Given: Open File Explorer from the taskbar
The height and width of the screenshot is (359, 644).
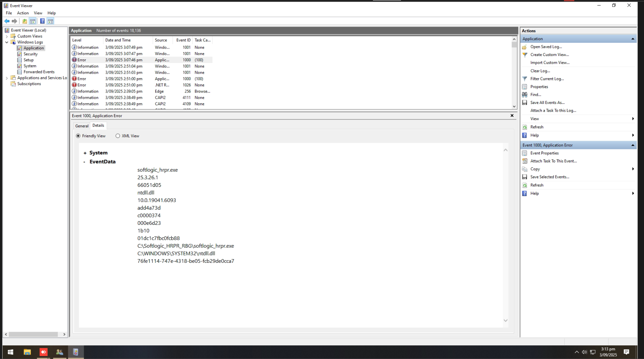Looking at the screenshot, I should 27,352.
